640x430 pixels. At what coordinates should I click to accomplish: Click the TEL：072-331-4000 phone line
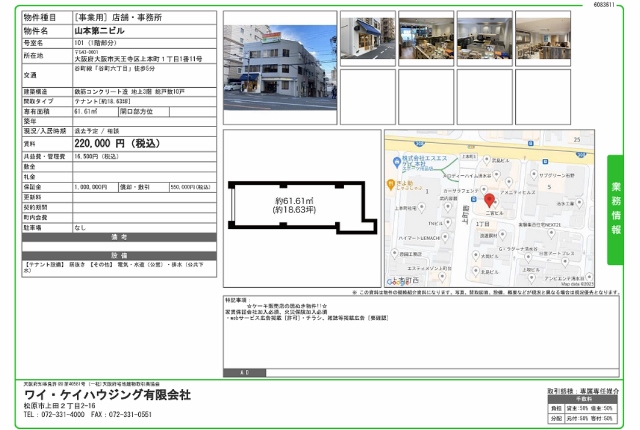pos(54,414)
